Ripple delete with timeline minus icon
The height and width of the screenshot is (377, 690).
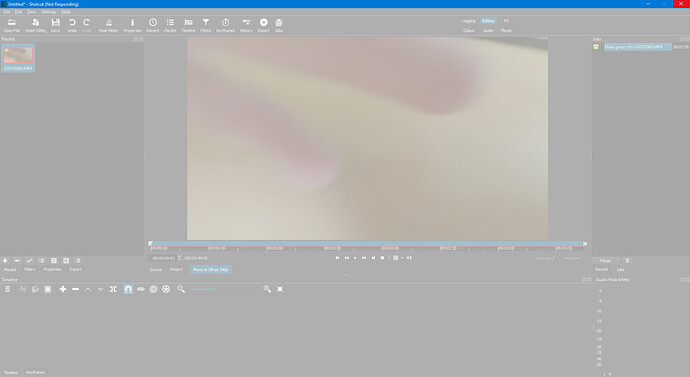(76, 289)
